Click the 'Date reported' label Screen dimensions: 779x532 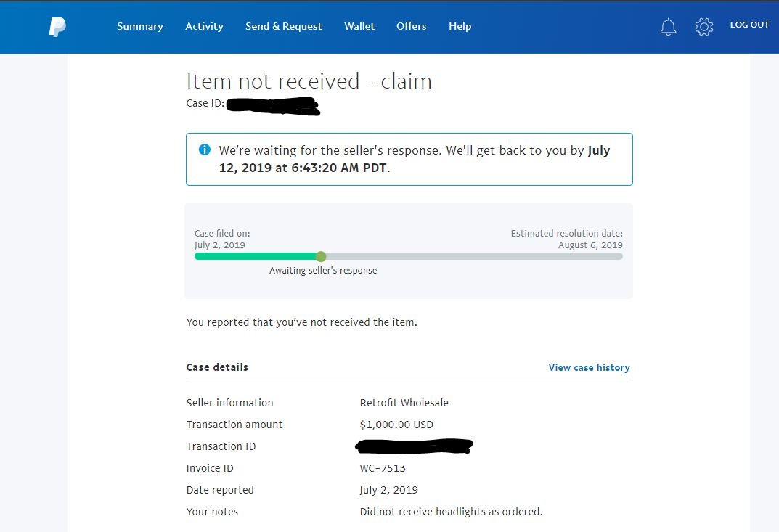point(220,491)
